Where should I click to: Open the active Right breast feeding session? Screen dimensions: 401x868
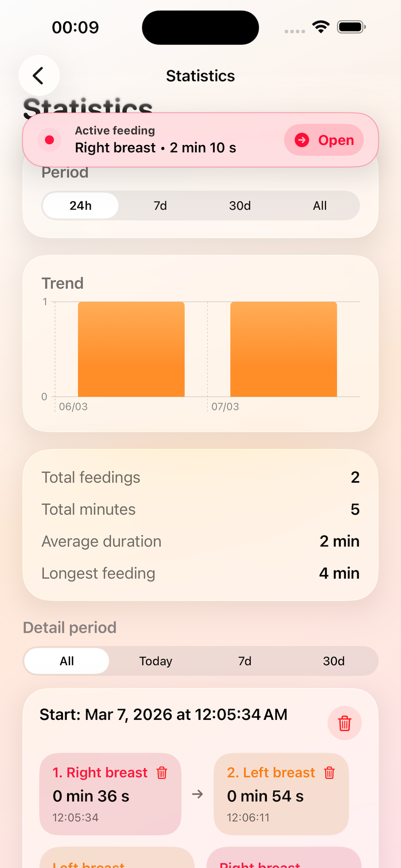[x=323, y=140]
